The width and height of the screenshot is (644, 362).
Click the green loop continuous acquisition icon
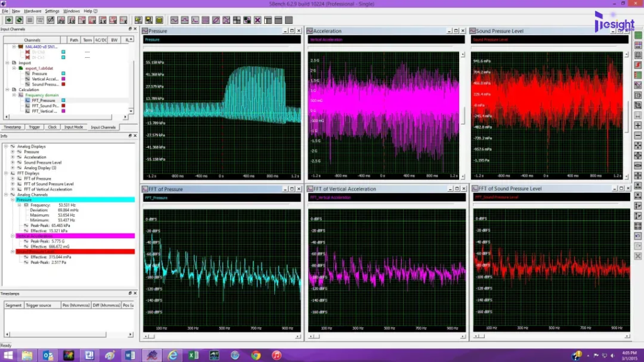coord(19,20)
